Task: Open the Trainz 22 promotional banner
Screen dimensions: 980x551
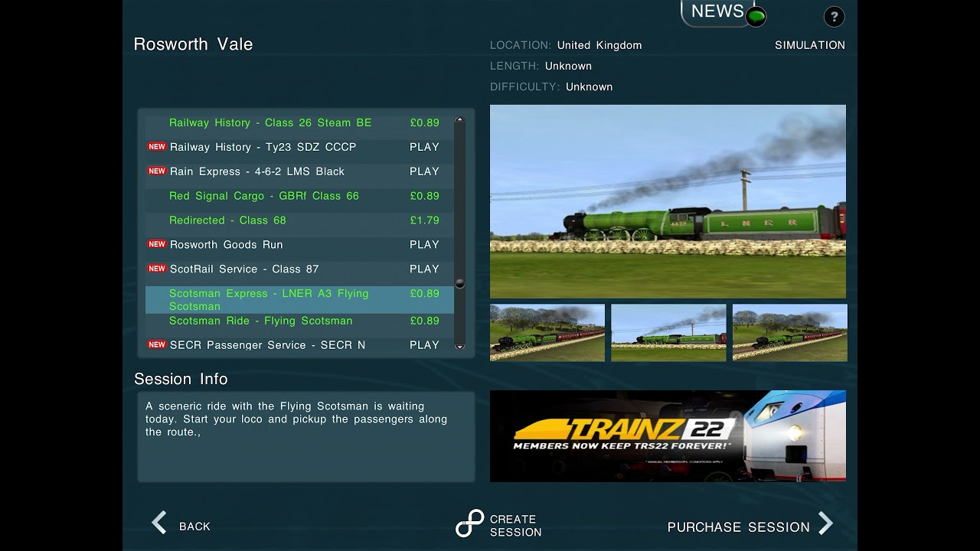Action: 668,436
